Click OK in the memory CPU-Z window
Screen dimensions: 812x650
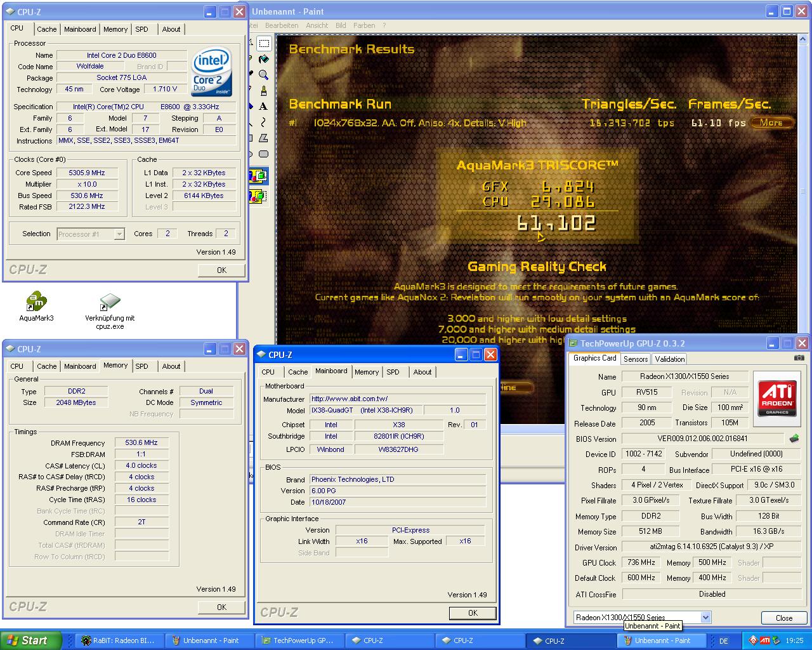pos(221,607)
